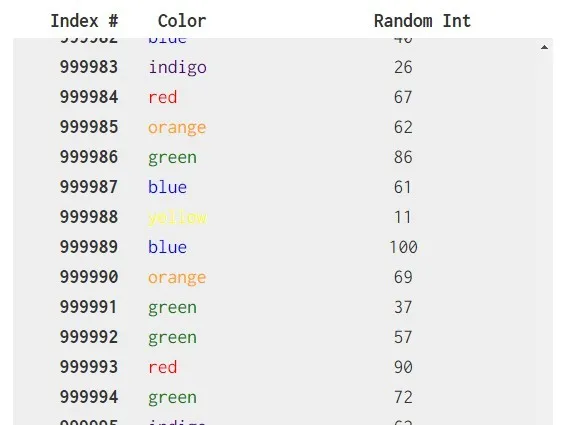Click the value 11 in the yellow row

tap(402, 217)
